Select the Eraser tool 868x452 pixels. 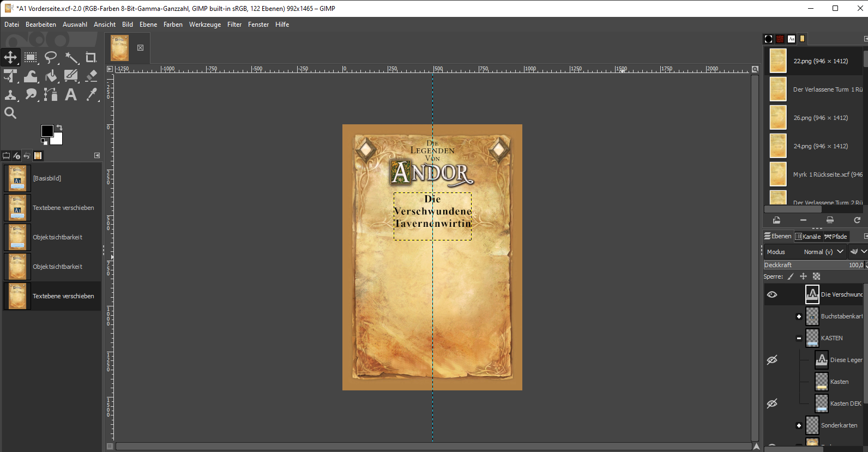click(91, 76)
